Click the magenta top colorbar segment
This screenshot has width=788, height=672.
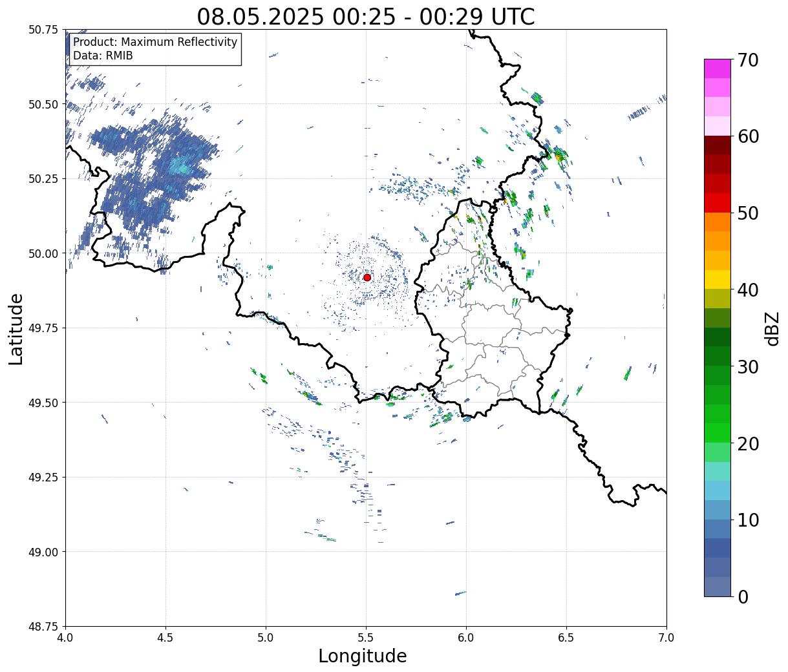coord(718,68)
